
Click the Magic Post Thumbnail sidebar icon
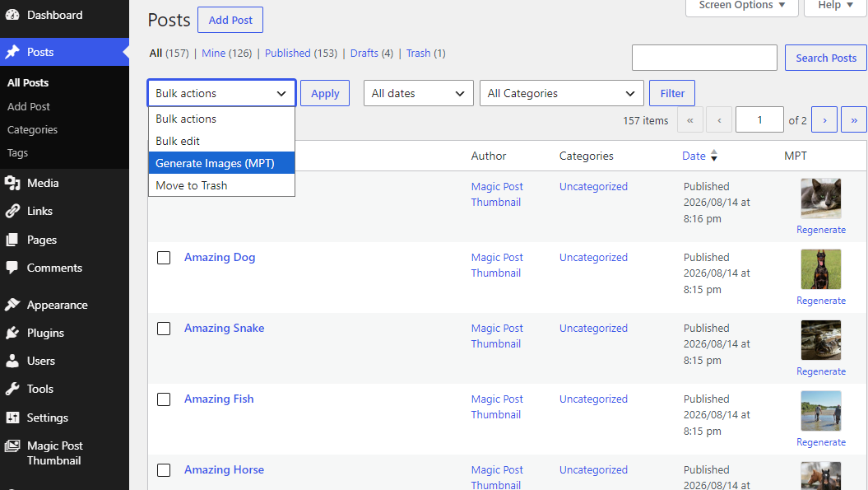[x=12, y=446]
